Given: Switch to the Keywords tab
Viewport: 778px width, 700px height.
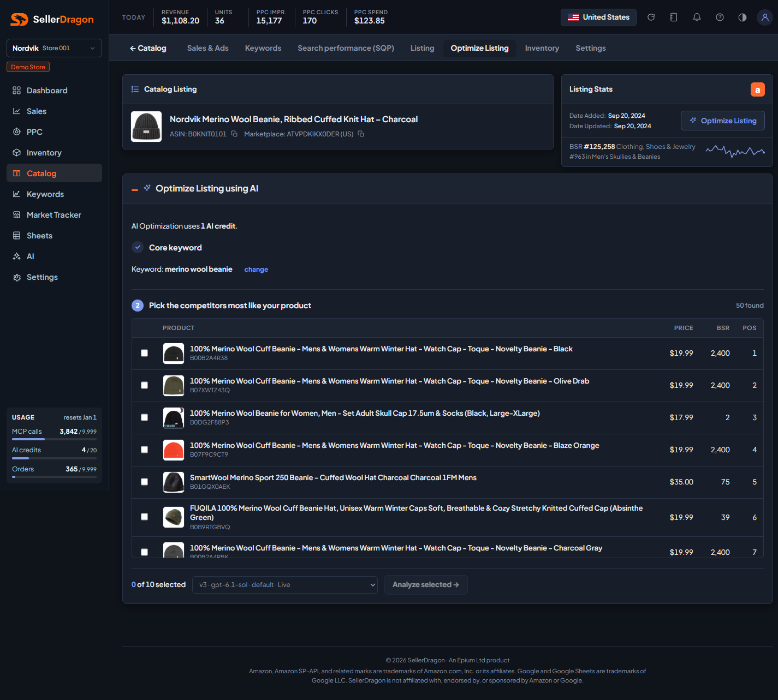Looking at the screenshot, I should click(x=263, y=48).
